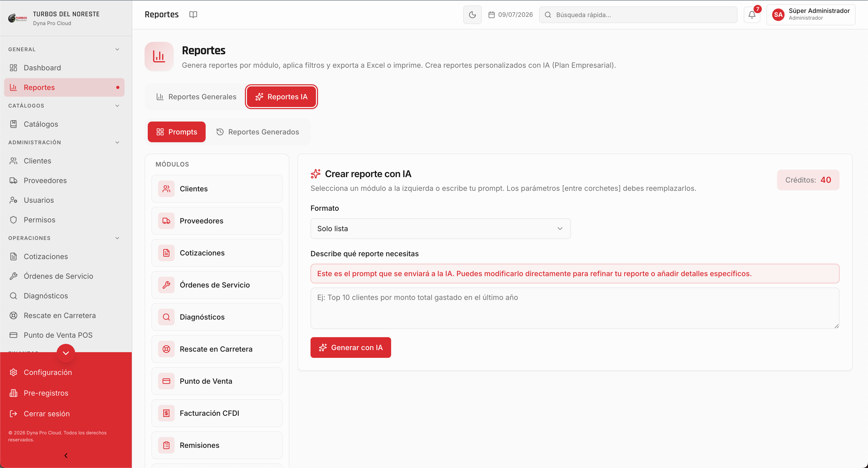Select Clientes module card
868x468 pixels.
(217, 189)
